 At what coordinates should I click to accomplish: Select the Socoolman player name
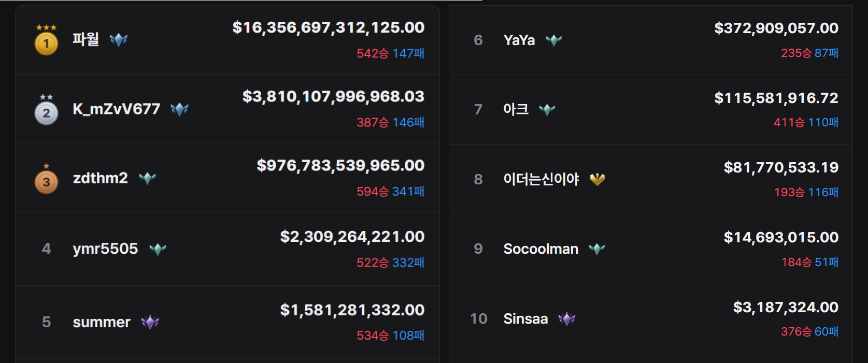pyautogui.click(x=540, y=249)
